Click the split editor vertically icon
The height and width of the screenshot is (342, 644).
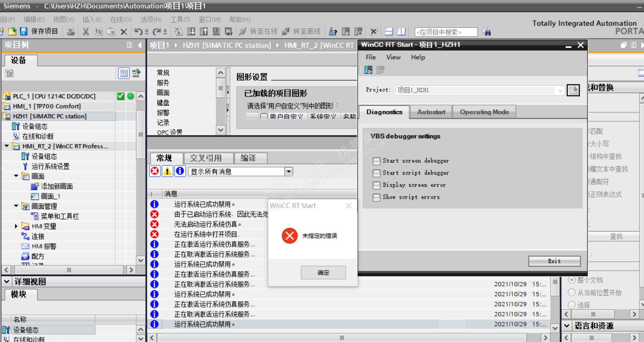[x=401, y=32]
